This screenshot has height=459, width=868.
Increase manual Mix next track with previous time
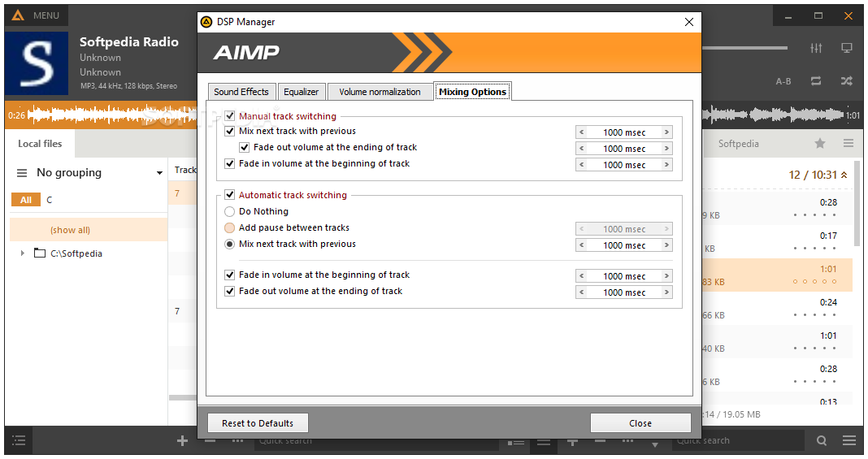[666, 132]
